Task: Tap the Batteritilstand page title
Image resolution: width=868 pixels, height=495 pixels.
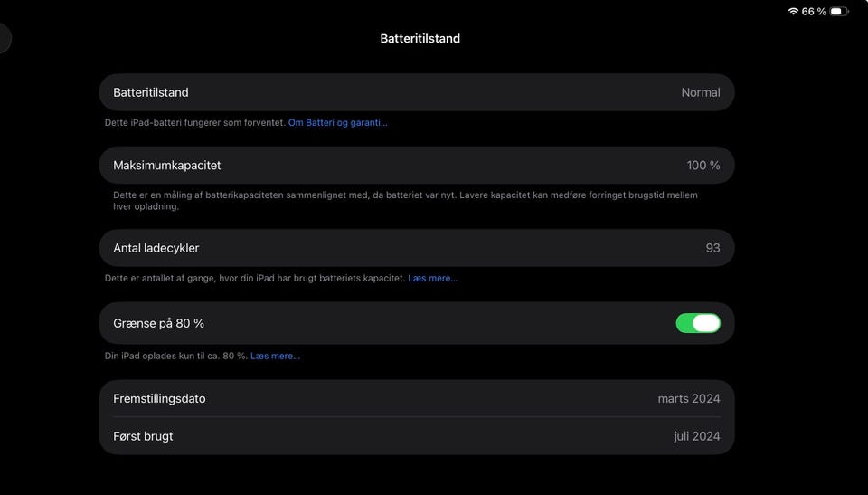Action: (420, 38)
